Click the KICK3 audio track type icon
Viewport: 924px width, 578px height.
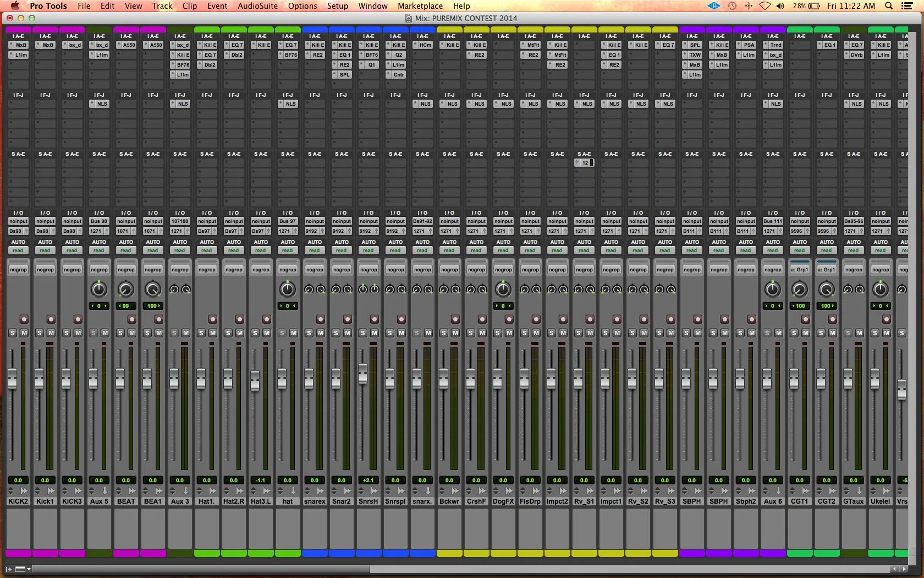point(78,490)
